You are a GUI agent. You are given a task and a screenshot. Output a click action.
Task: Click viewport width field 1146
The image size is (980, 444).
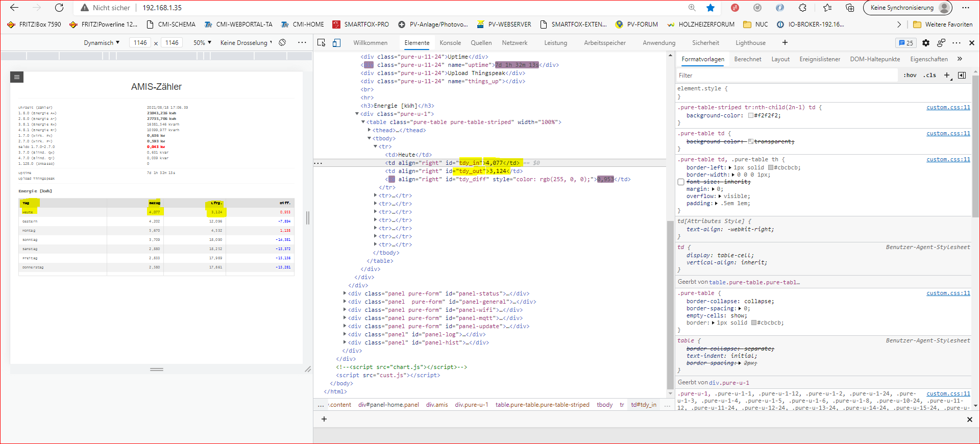(x=140, y=43)
